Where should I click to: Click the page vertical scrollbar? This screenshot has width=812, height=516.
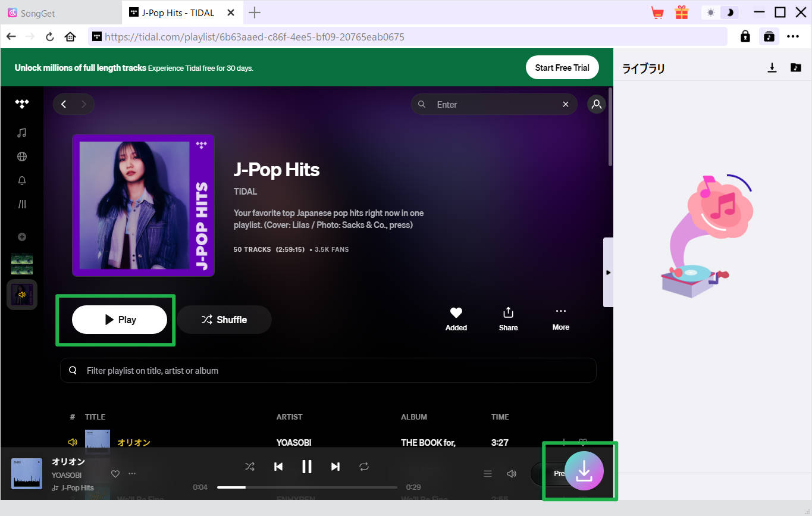point(610,128)
